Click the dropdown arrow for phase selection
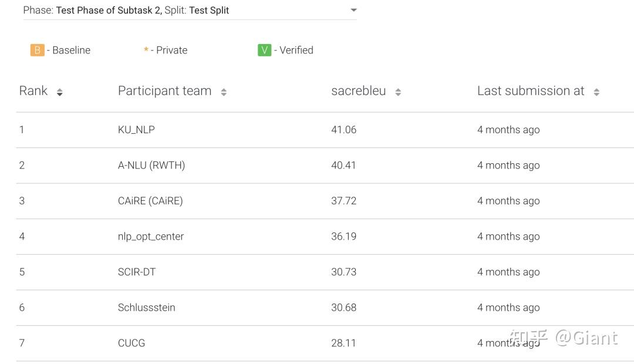Image resolution: width=634 pixels, height=364 pixels. coord(353,11)
